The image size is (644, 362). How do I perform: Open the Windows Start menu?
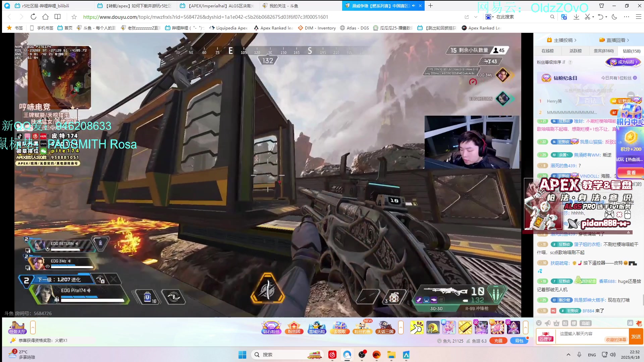pyautogui.click(x=242, y=355)
